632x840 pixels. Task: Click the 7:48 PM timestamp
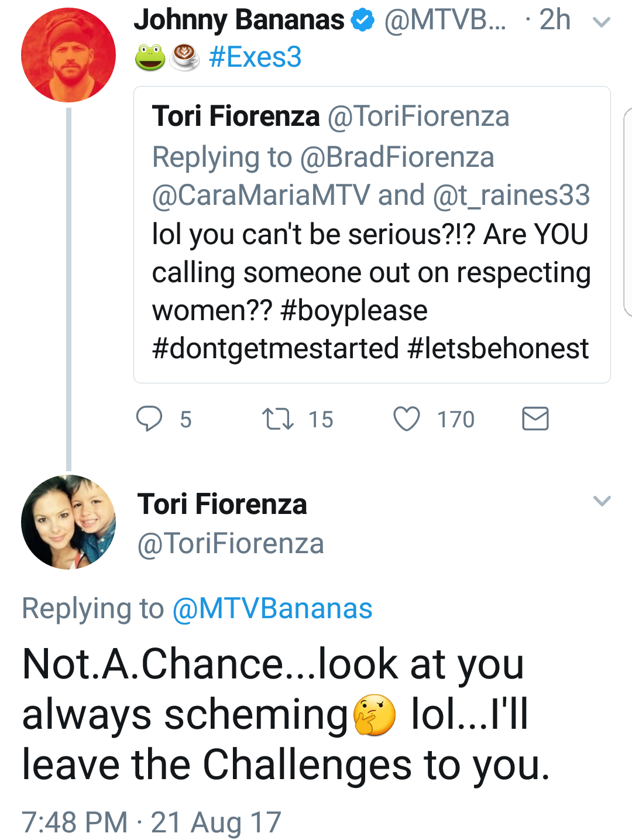[74, 822]
